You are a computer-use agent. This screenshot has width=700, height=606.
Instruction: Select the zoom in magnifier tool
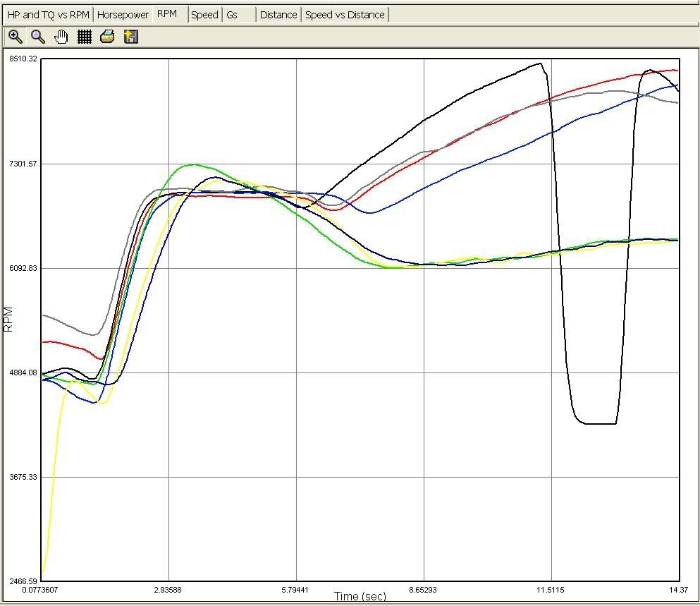16,37
